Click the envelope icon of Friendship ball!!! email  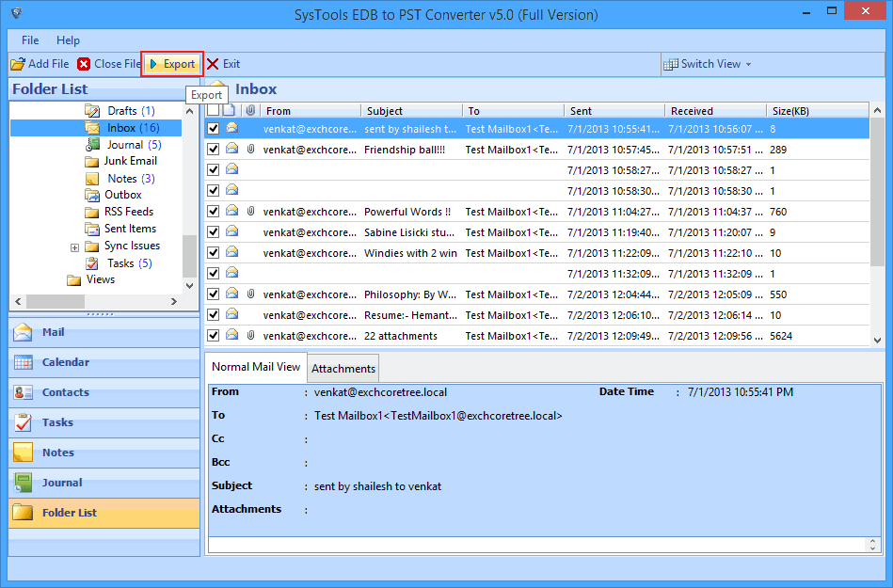tap(231, 149)
